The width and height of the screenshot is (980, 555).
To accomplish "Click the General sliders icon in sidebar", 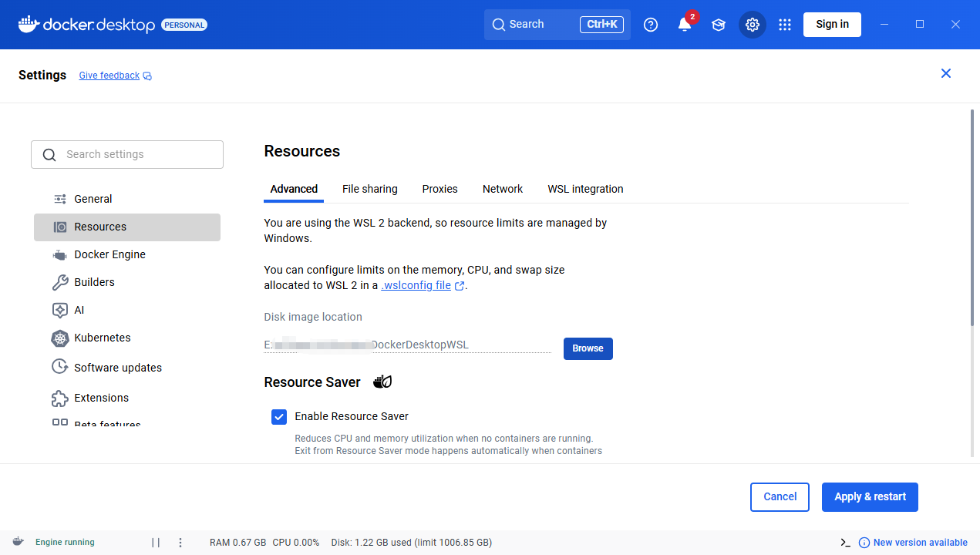I will point(60,199).
